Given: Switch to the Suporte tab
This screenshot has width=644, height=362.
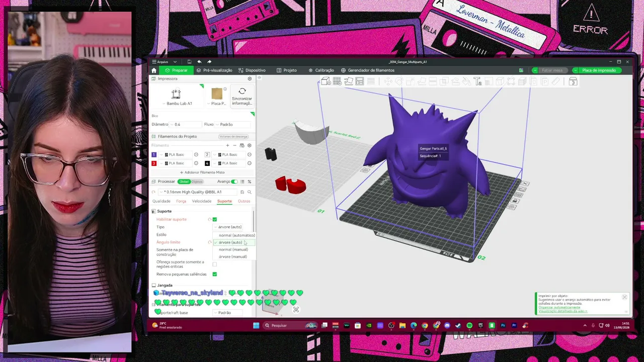Looking at the screenshot, I should point(224,201).
